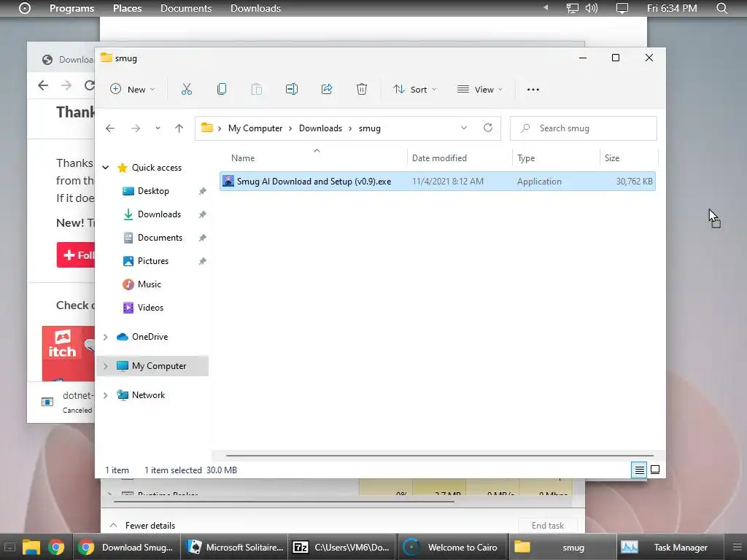This screenshot has width=747, height=560.
Task: Collapse the Quick access section
Action: point(105,168)
